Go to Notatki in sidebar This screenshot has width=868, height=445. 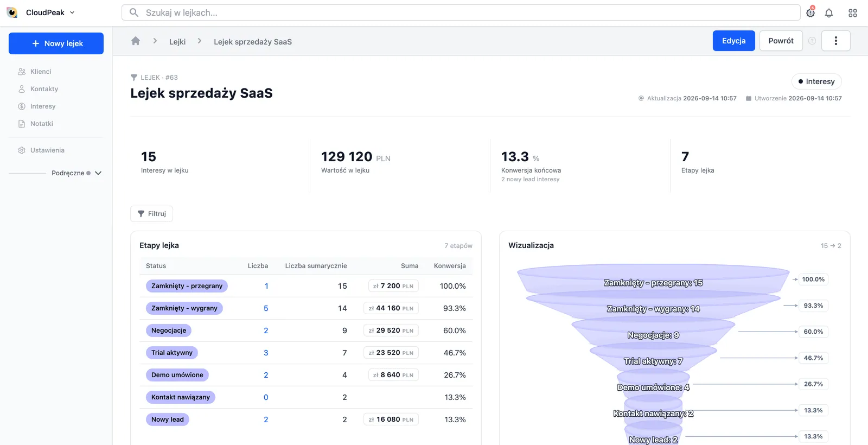[42, 124]
